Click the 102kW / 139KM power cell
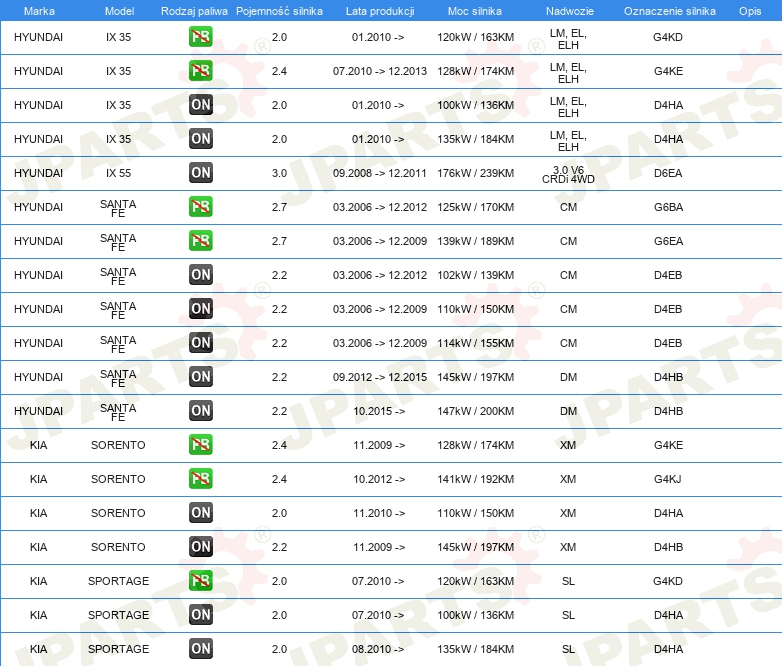Viewport: 782px width, 666px height. (x=475, y=275)
